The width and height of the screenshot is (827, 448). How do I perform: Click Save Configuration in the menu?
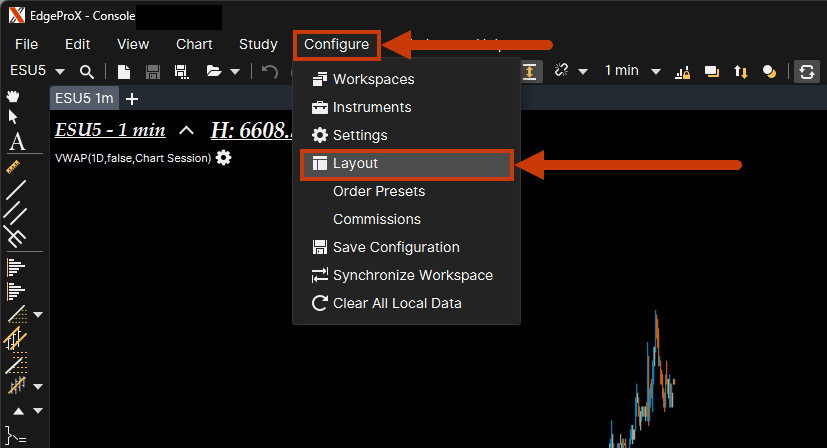pos(396,247)
